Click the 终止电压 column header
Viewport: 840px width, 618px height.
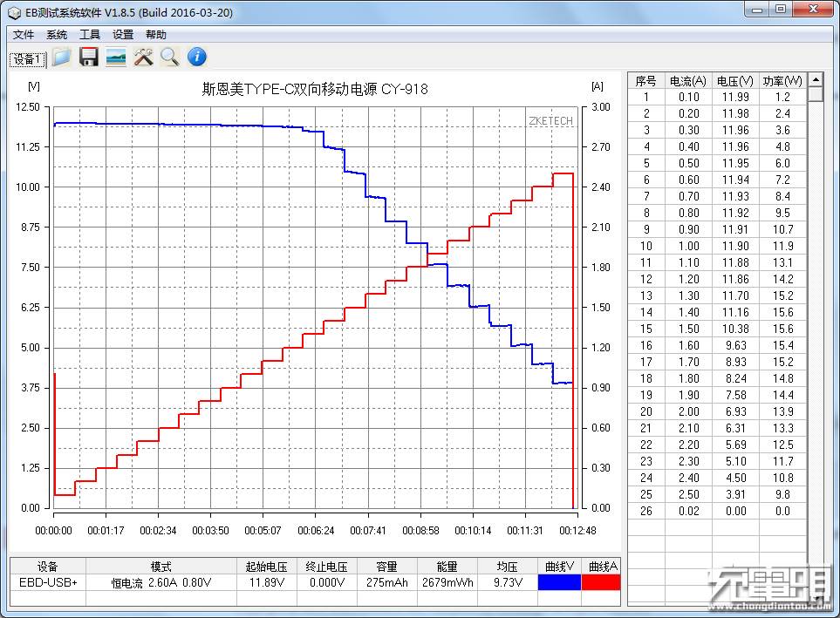point(327,566)
